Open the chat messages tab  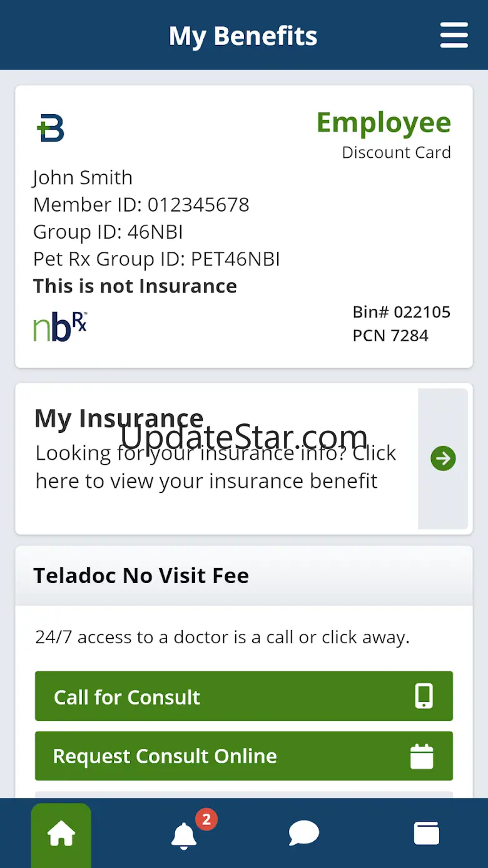(304, 834)
